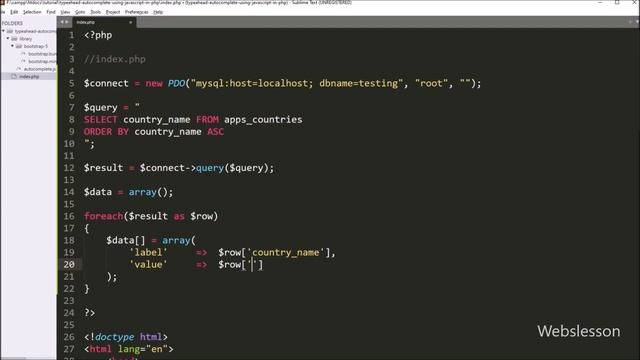Click the FOLDERS sidebar heading
Viewport: 640px width, 360px height.
pos(12,23)
